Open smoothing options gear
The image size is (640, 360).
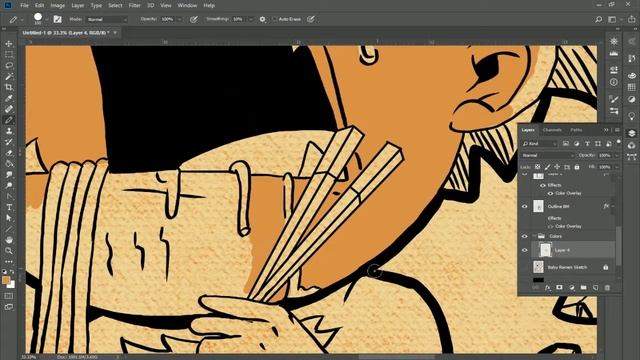point(262,19)
